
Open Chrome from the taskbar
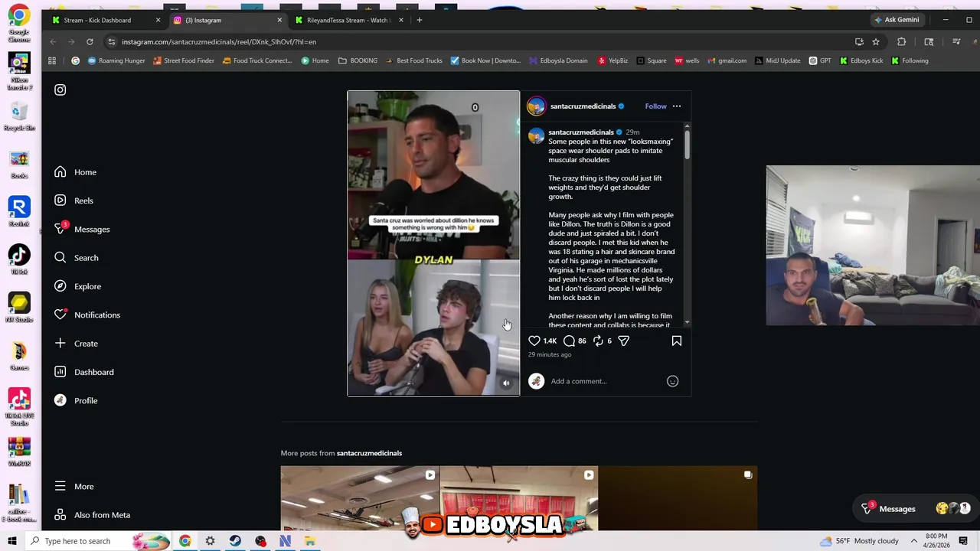(x=185, y=541)
